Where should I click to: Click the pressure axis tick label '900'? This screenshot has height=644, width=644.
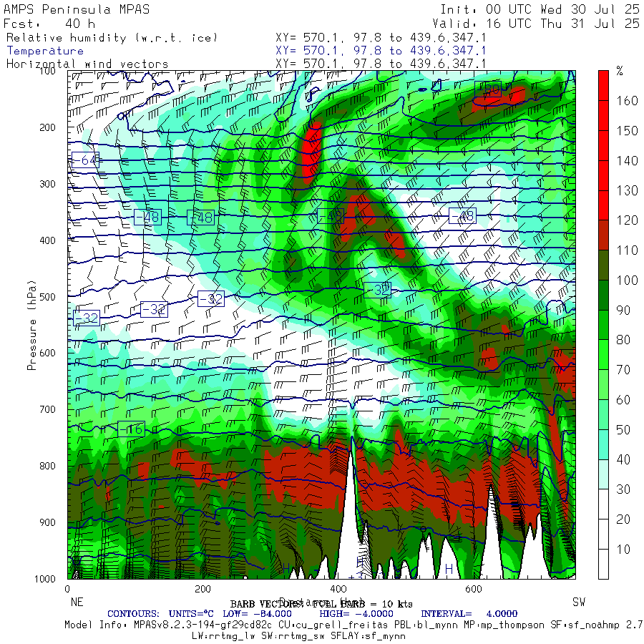coord(48,522)
